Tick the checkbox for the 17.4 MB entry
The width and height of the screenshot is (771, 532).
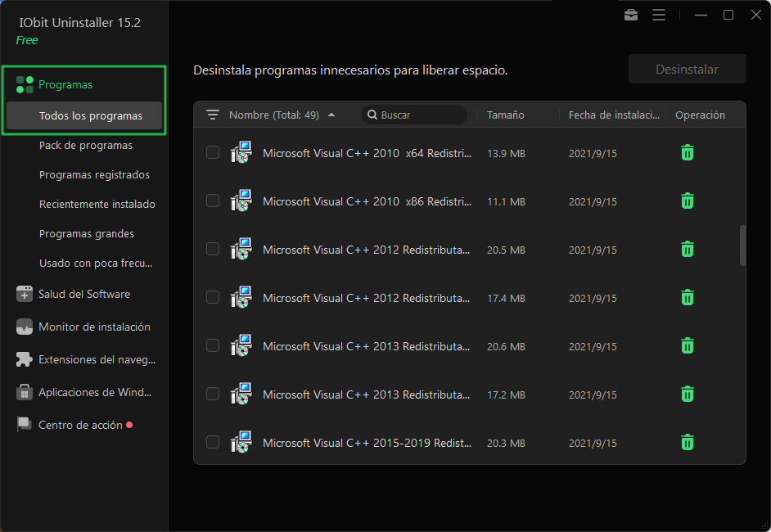click(x=213, y=297)
